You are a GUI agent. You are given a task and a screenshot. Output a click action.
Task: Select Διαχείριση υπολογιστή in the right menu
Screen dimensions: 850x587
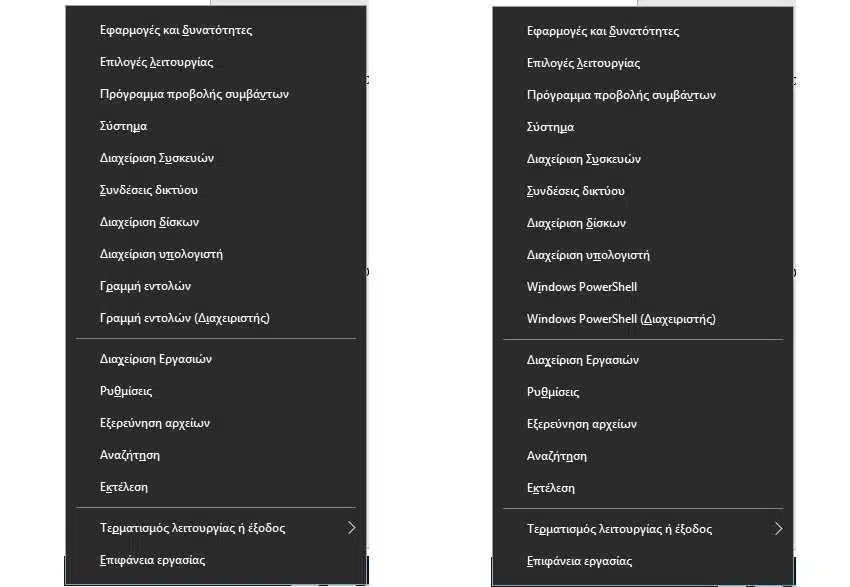pyautogui.click(x=643, y=255)
